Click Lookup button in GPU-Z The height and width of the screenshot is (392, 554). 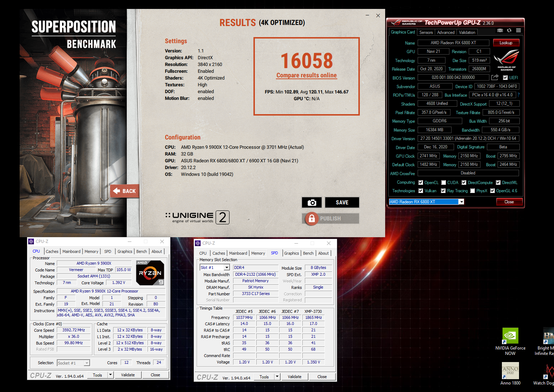tap(506, 43)
